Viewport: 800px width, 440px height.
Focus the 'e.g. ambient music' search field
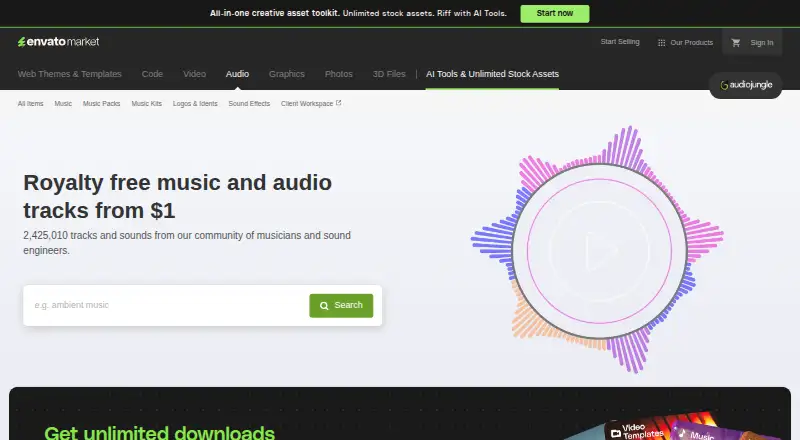[x=166, y=305]
